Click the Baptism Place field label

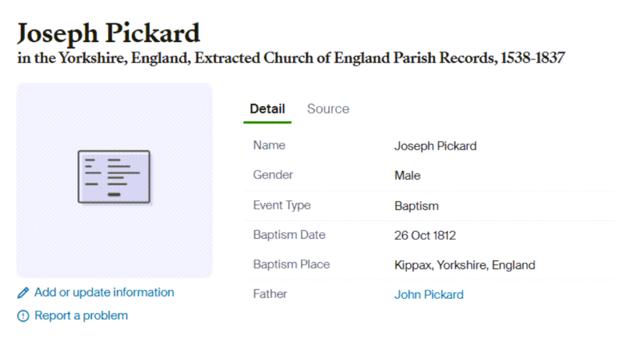[x=291, y=264]
